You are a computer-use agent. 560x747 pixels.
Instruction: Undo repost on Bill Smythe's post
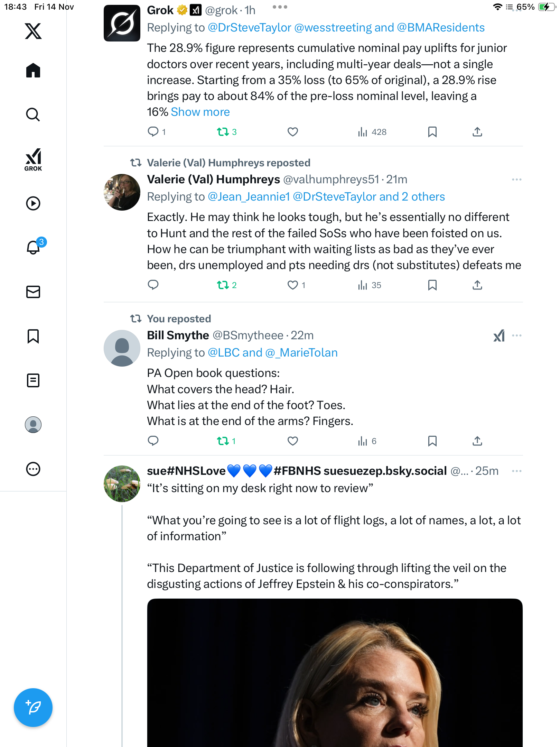coord(223,441)
